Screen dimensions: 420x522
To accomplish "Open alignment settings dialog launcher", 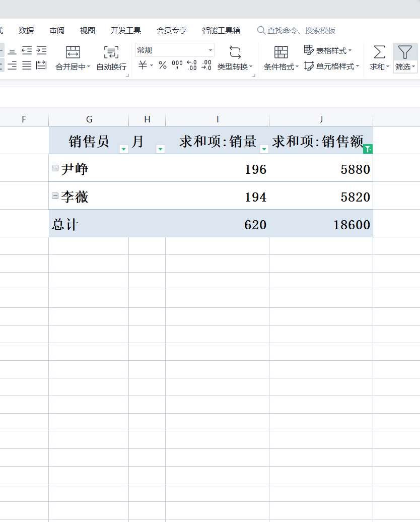I will (x=127, y=76).
